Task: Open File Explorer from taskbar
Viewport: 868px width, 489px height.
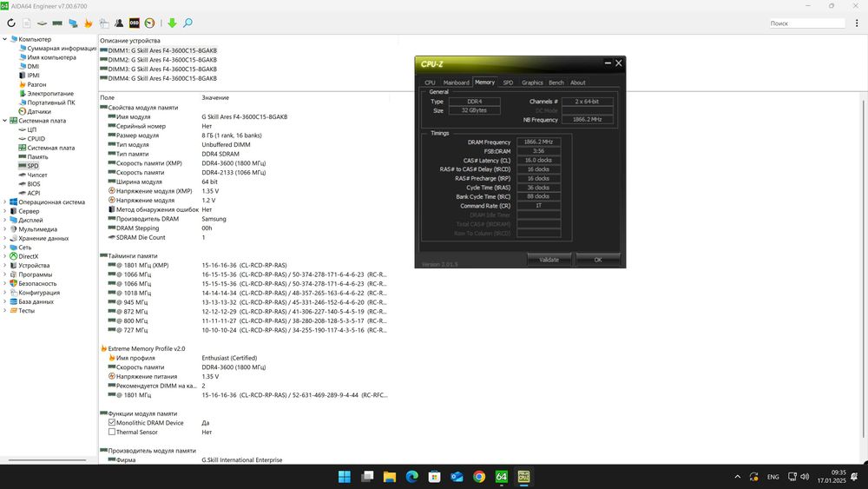Action: 390,477
